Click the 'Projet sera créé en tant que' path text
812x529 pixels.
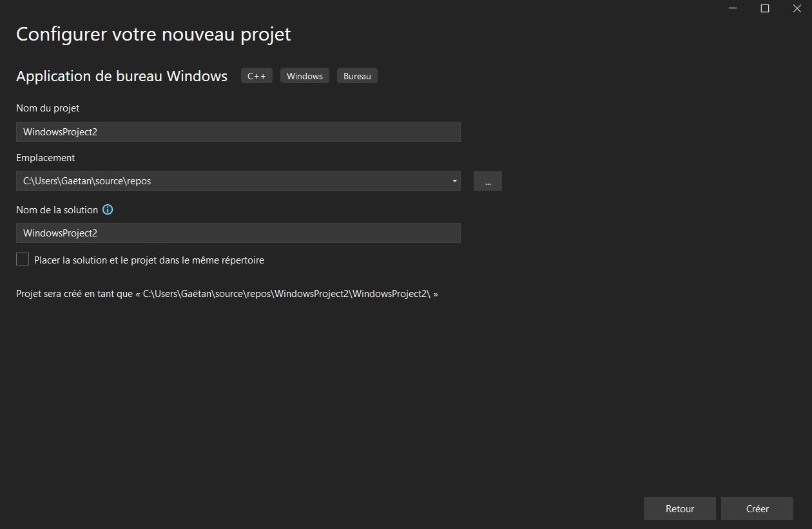(x=227, y=294)
